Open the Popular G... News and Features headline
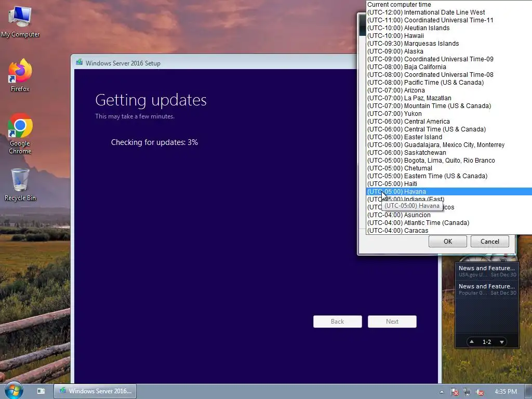Image resolution: width=532 pixels, height=399 pixels. [487, 289]
